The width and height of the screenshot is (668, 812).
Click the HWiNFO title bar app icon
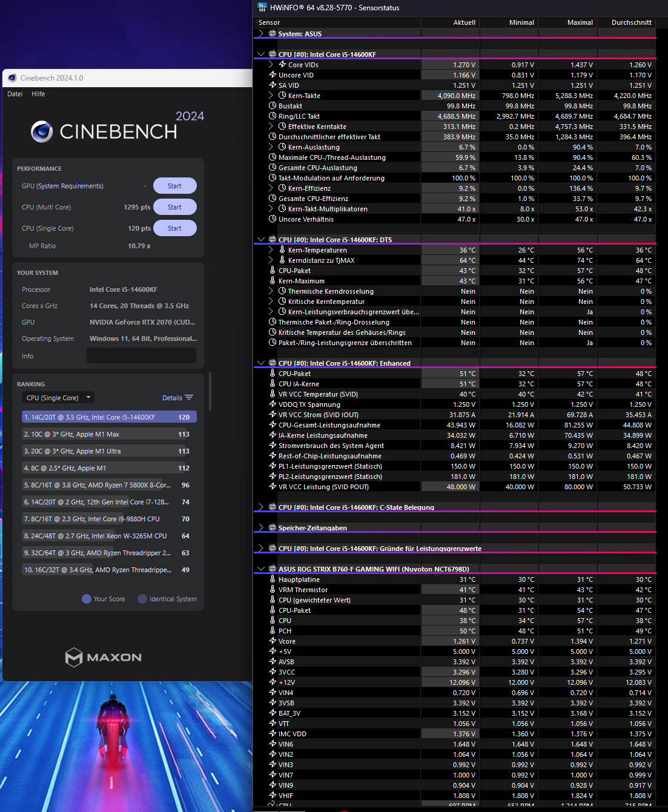262,7
